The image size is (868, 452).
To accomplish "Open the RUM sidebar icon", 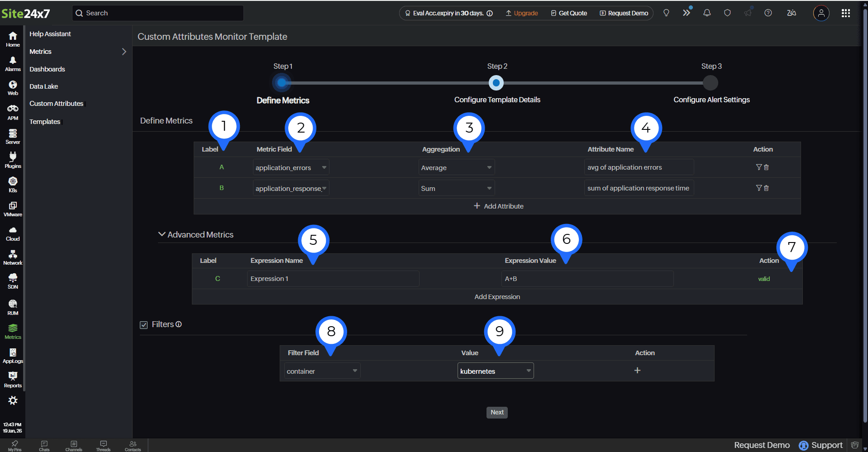I will click(13, 307).
